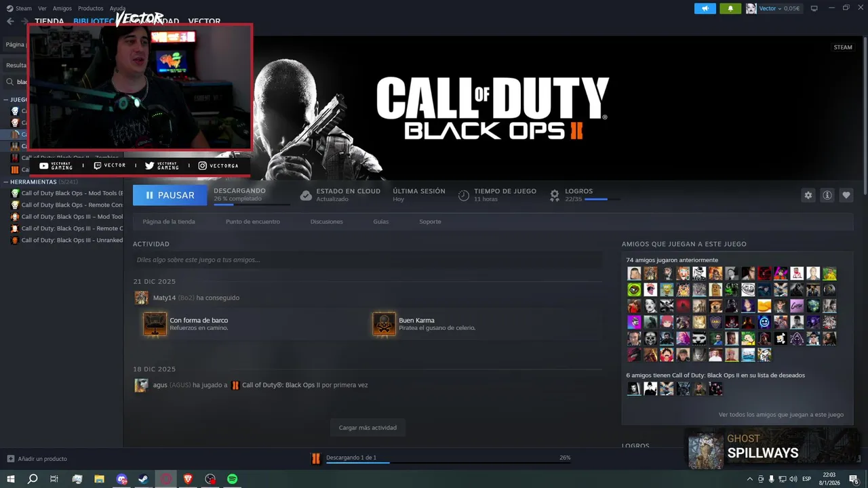The width and height of the screenshot is (868, 488).
Task: Open Descargando 1 de 1 downloads manager
Action: pos(351,457)
